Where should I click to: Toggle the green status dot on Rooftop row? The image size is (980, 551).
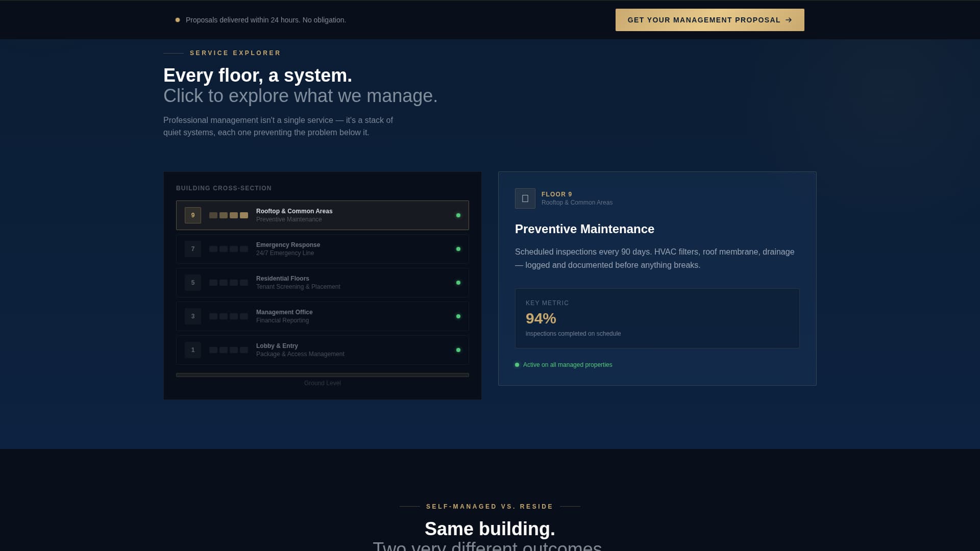point(458,215)
